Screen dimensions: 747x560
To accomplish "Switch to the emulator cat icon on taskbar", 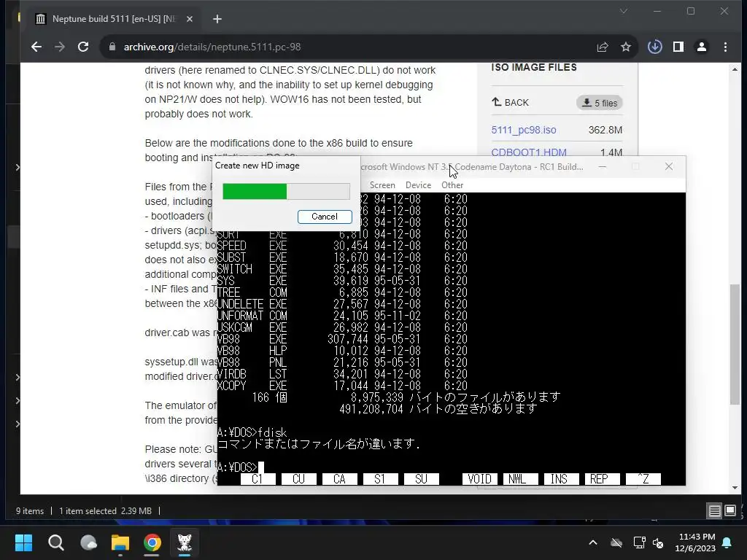I will pyautogui.click(x=185, y=542).
